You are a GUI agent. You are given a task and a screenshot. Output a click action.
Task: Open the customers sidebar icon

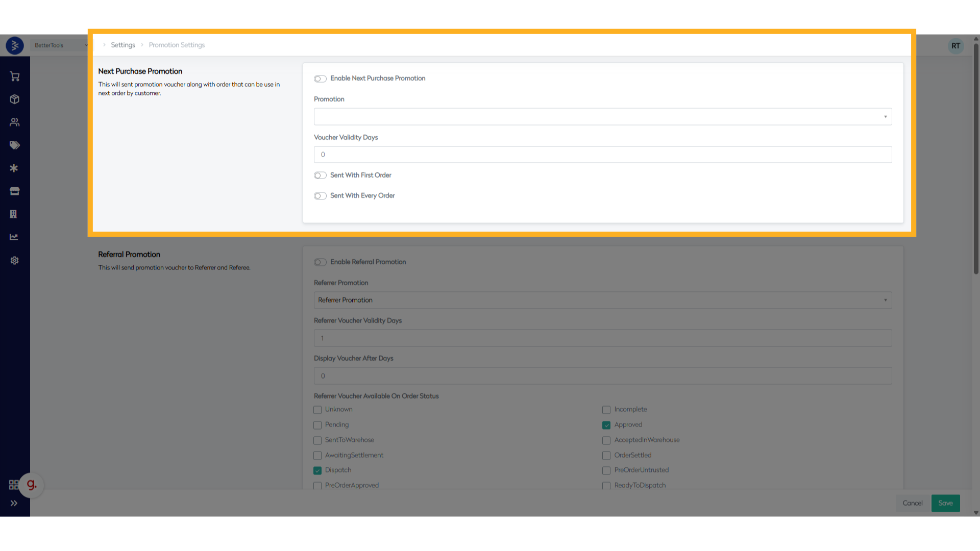click(14, 122)
